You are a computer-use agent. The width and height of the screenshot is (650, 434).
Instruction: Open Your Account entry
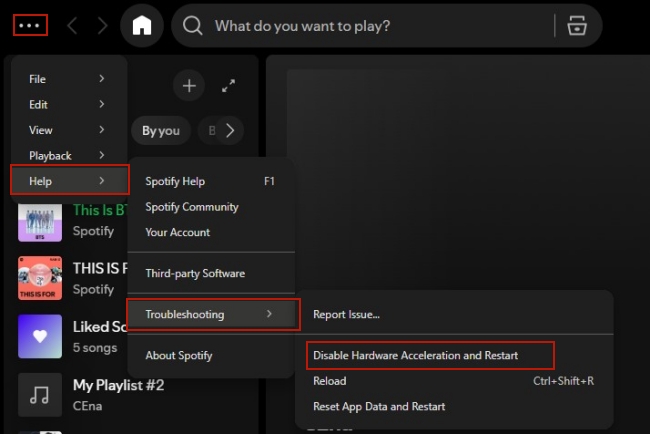[x=211, y=232]
